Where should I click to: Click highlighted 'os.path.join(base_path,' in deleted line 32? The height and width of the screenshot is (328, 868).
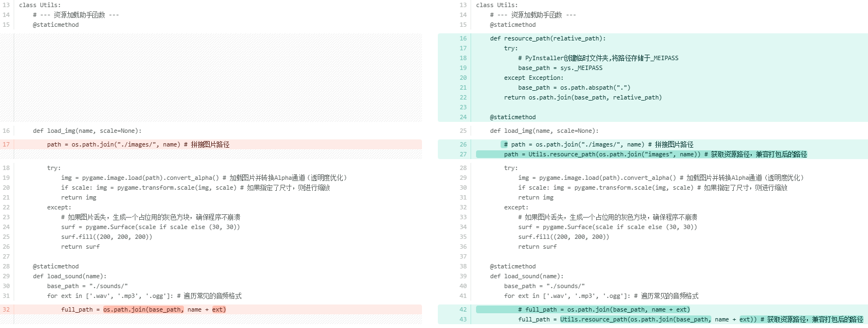[143, 310]
